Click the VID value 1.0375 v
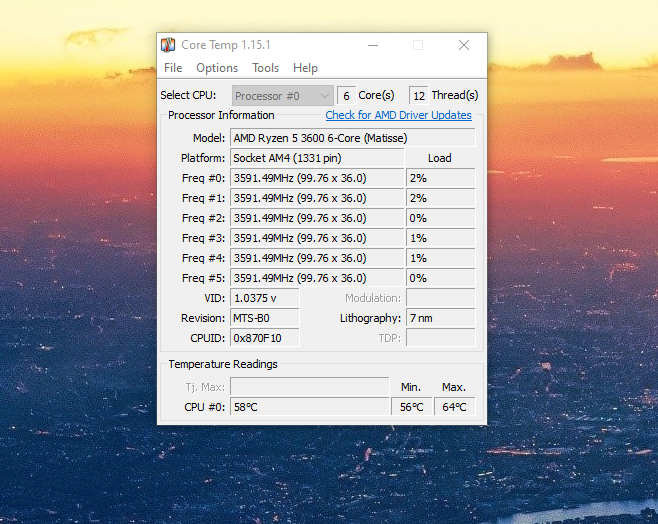This screenshot has height=524, width=658. pyautogui.click(x=265, y=298)
